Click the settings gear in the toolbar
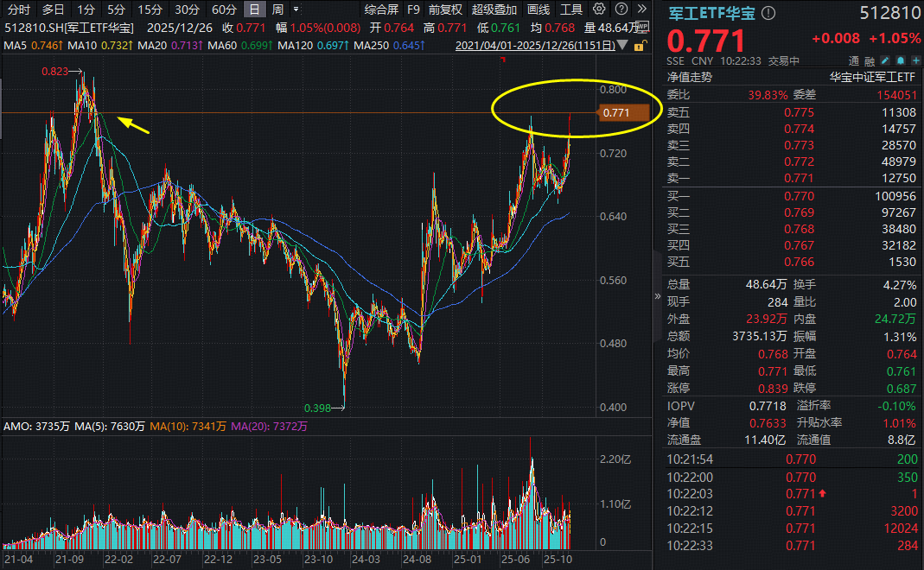 point(599,9)
